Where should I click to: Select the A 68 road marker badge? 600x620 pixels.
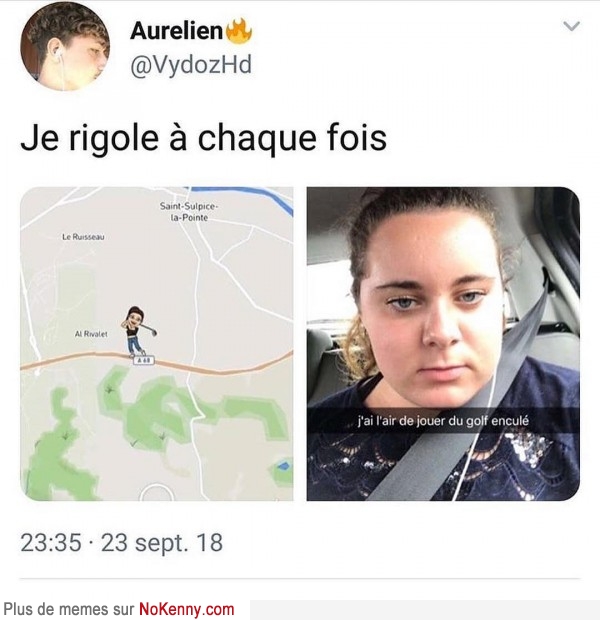pos(144,360)
